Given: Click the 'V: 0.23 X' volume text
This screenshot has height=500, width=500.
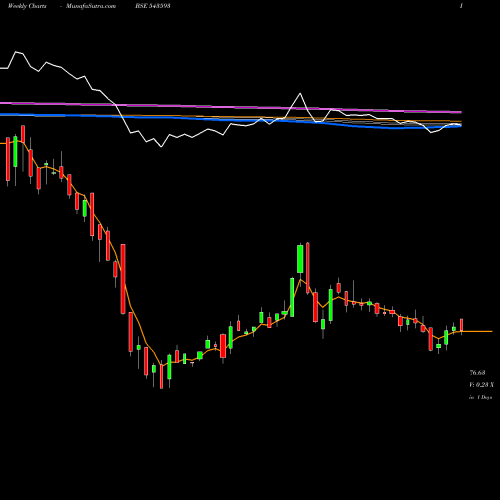Looking at the screenshot, I should 481,385.
